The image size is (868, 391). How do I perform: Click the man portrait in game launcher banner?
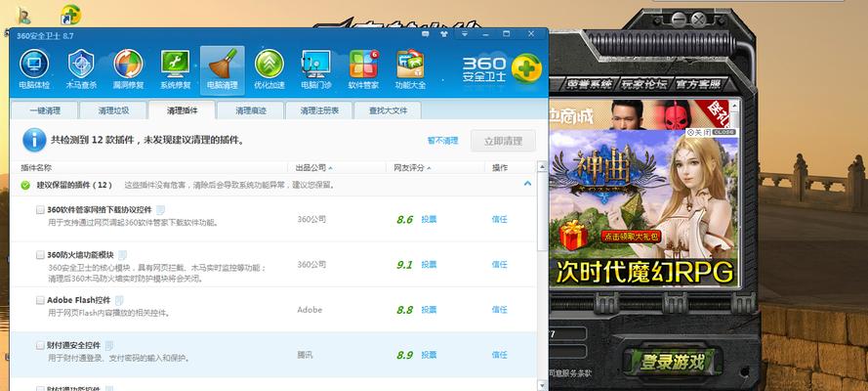pyautogui.click(x=628, y=114)
